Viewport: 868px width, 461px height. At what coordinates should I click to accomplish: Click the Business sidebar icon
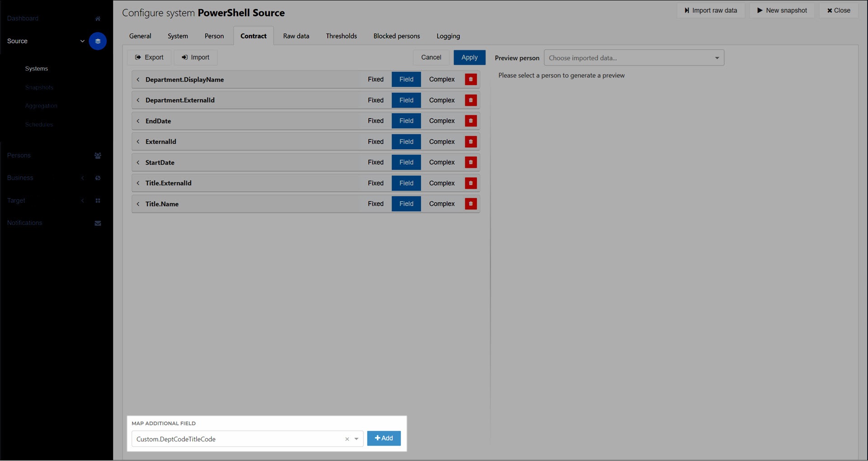98,178
